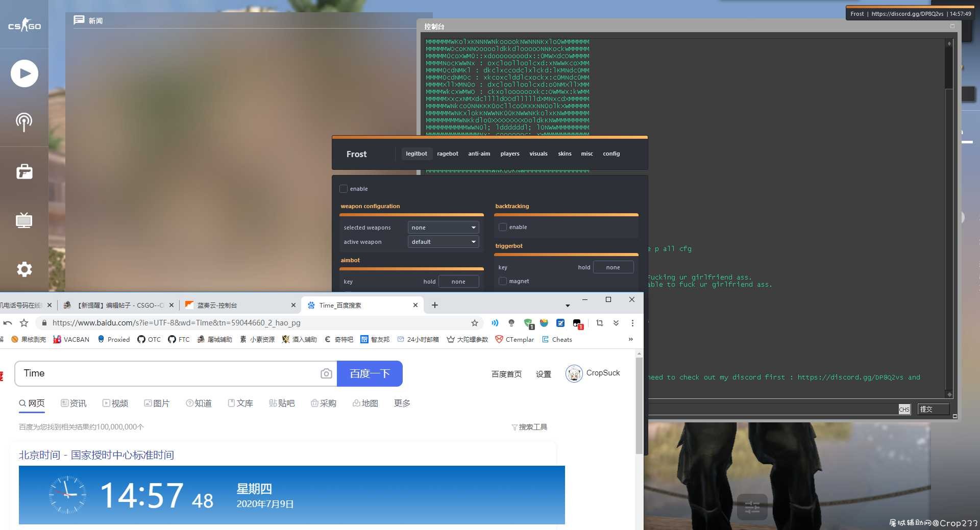Image resolution: width=980 pixels, height=530 pixels.
Task: Open the CTemplar bookmark
Action: tap(514, 339)
